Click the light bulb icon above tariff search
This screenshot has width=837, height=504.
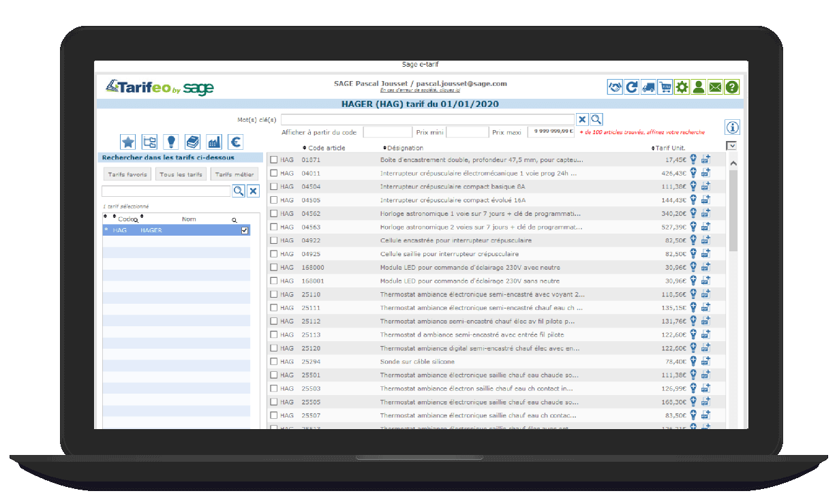[171, 142]
